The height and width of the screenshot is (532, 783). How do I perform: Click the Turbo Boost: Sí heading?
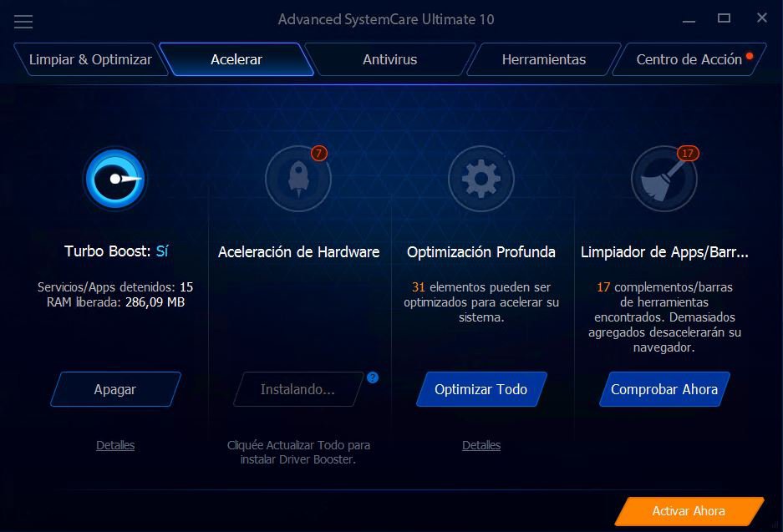point(116,251)
